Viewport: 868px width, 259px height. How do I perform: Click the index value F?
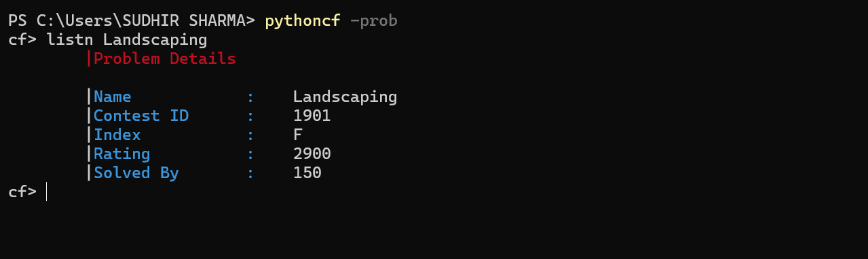[x=297, y=135]
